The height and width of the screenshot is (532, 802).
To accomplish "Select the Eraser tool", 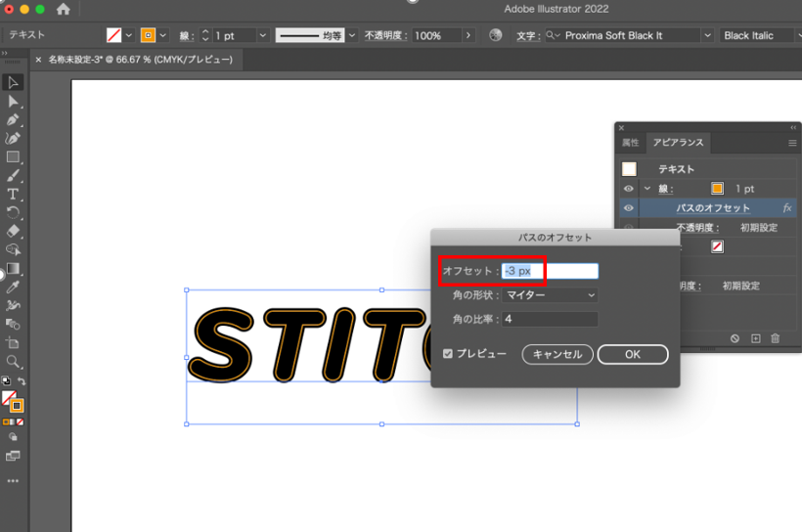I will [13, 231].
